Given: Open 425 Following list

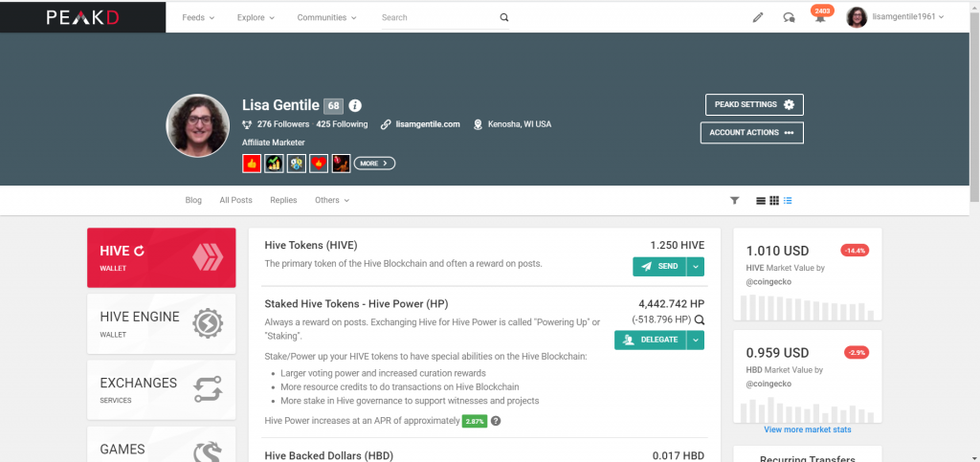Looking at the screenshot, I should click(x=342, y=124).
